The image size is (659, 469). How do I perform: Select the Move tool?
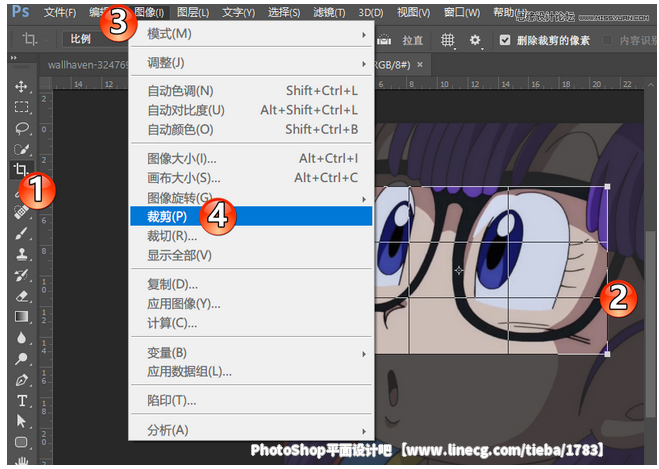21,87
